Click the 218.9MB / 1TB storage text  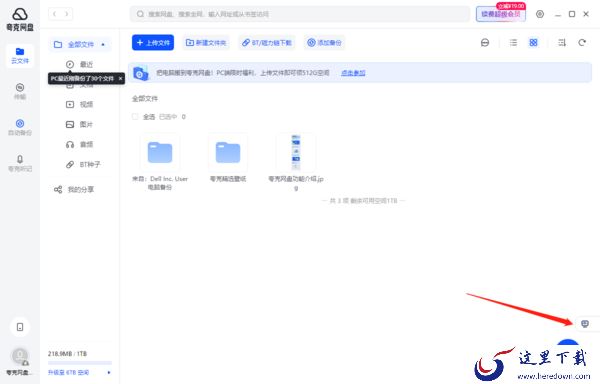67,353
